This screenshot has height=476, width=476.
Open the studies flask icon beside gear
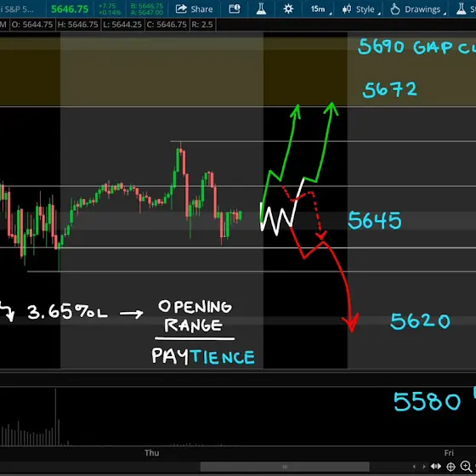(261, 8)
